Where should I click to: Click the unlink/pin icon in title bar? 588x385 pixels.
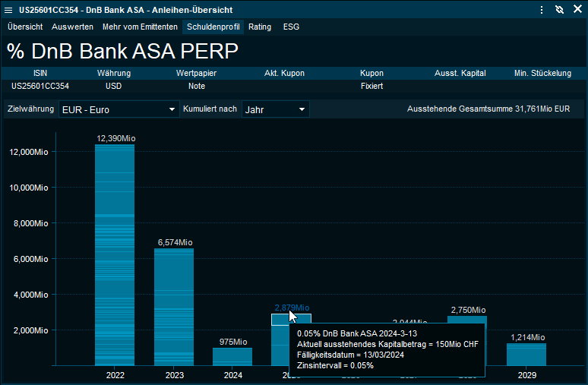[559, 10]
